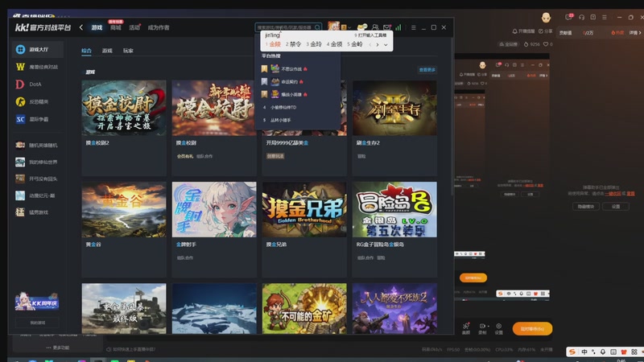Select the 综合 search results tab
Image resolution: width=644 pixels, height=362 pixels.
coord(86,51)
